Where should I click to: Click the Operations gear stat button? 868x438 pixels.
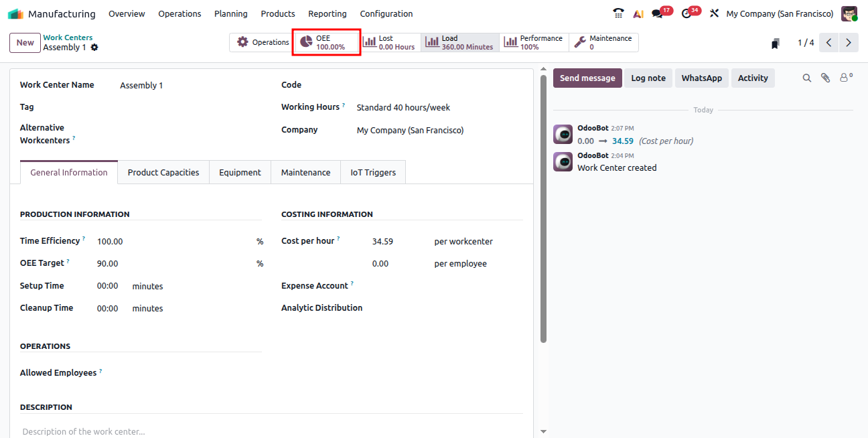point(263,42)
